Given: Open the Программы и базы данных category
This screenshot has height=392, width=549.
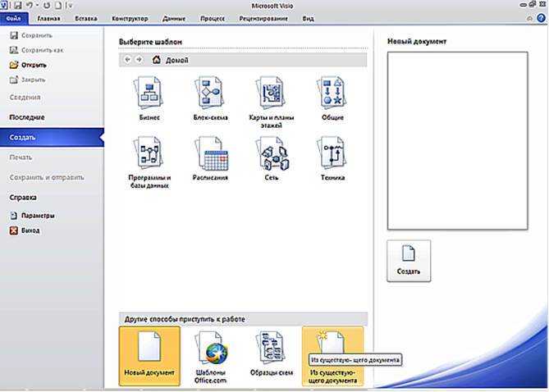Looking at the screenshot, I should click(x=149, y=162).
